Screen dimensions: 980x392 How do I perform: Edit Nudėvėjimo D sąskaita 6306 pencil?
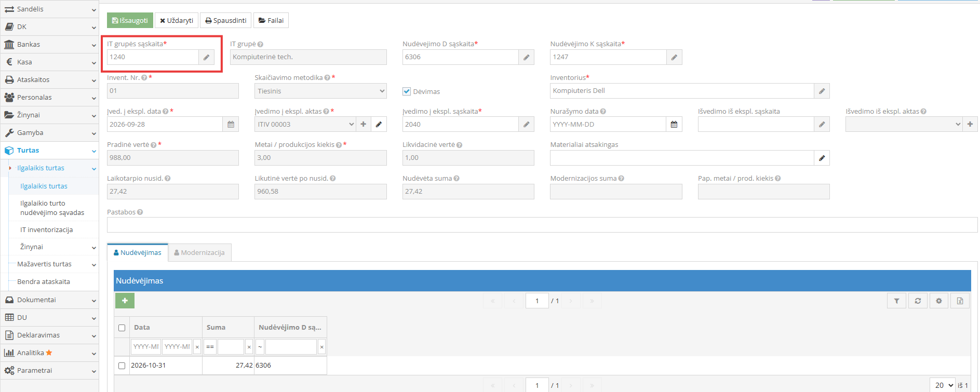click(x=526, y=57)
